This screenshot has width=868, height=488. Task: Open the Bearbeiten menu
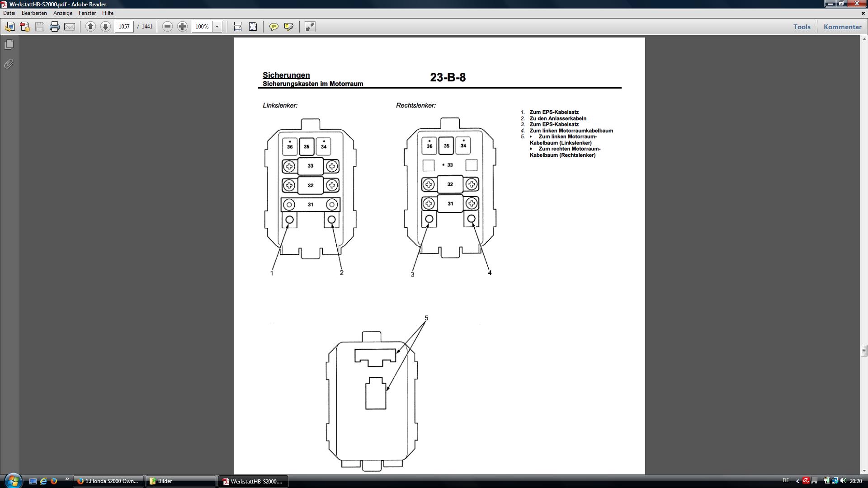coord(34,13)
